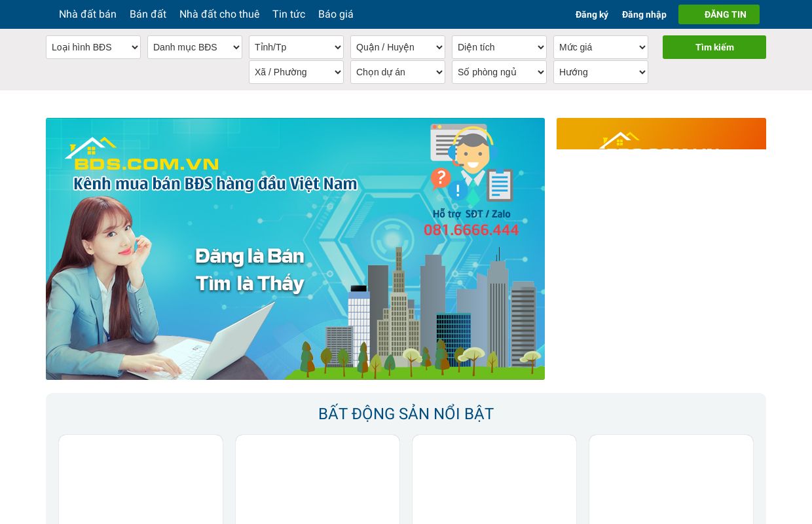
Task: Open the Danh mục BĐS dropdown
Action: tap(194, 47)
